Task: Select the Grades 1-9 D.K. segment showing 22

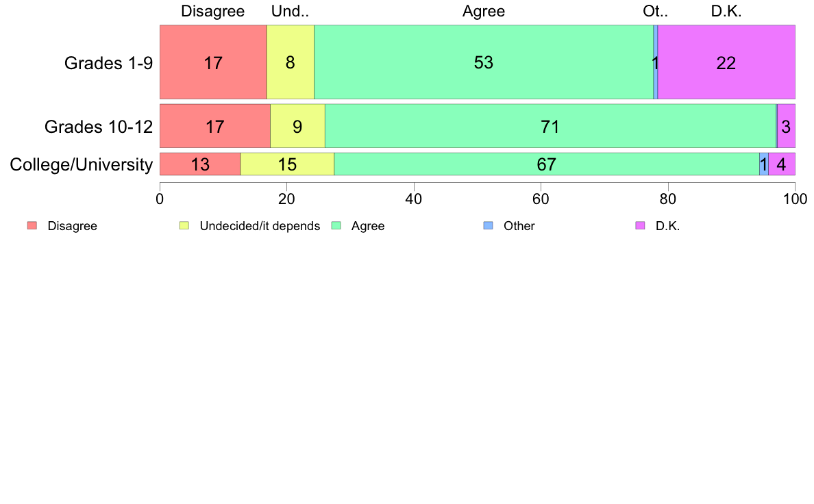Action: 726,62
